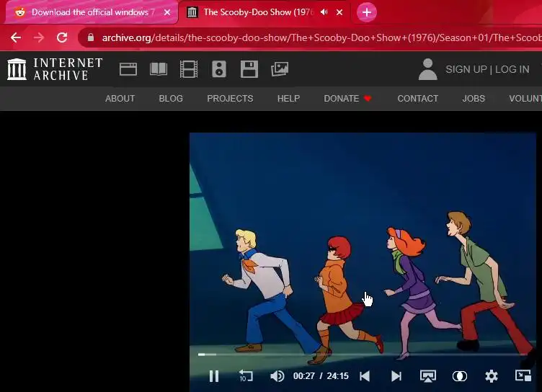This screenshot has height=392, width=542.
Task: Click the 00:27 elapsed time display
Action: pyautogui.click(x=304, y=376)
